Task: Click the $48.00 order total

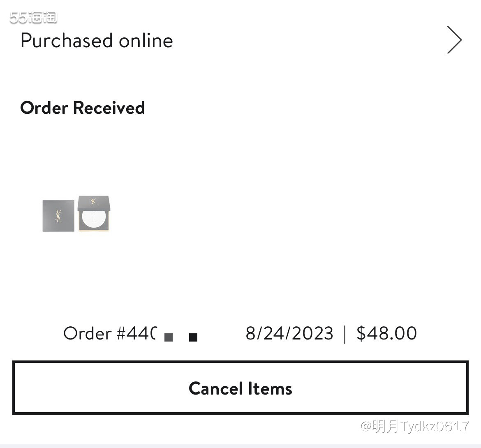Action: click(386, 333)
